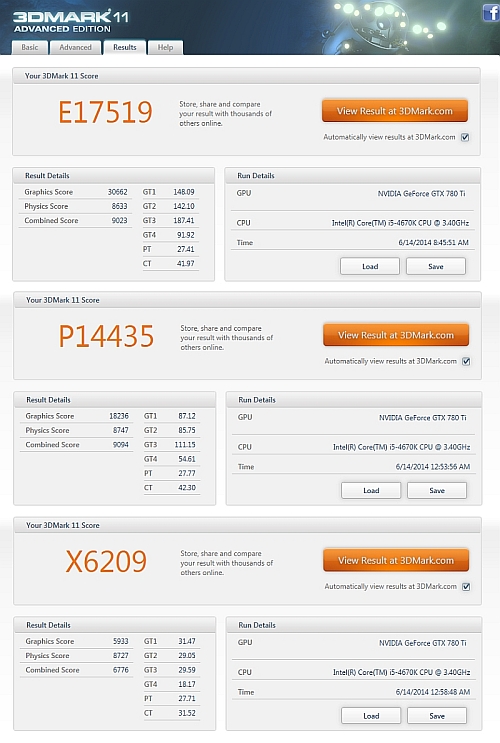
Task: Open the Advanced tab
Action: point(75,47)
